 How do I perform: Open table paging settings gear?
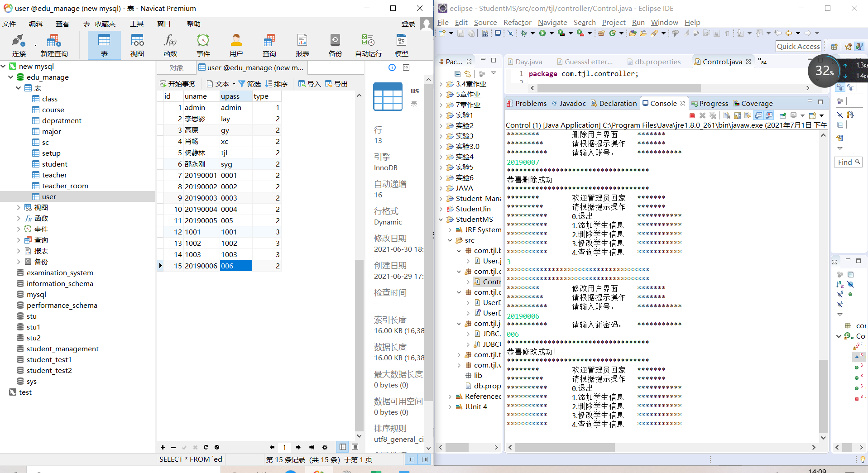[x=325, y=447]
